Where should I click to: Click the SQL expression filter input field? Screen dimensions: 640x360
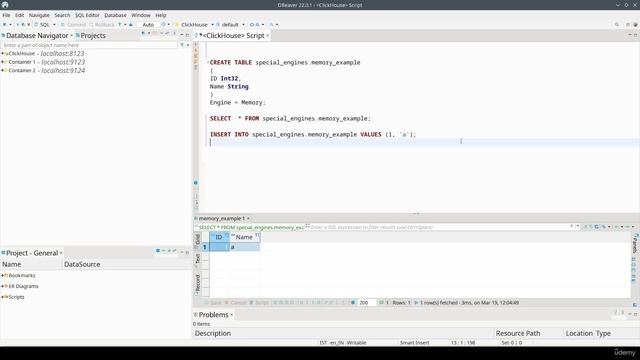439,227
